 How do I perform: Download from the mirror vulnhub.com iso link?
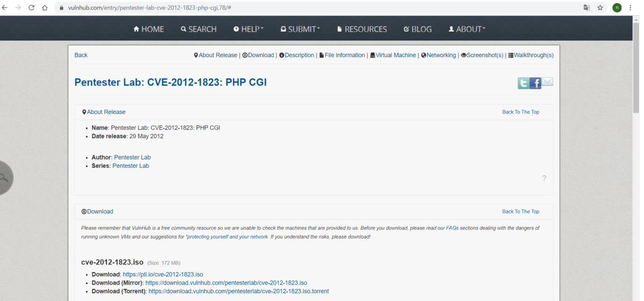pyautogui.click(x=226, y=283)
